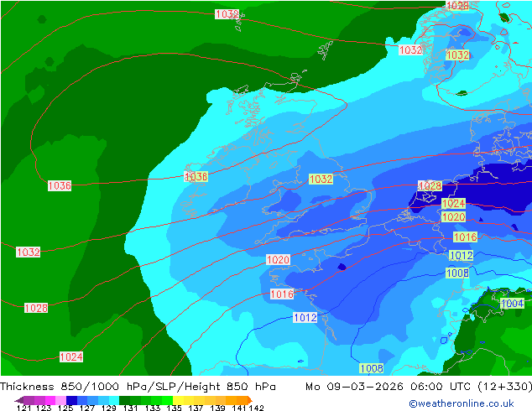This screenshot has width=532, height=411.
Task: Click the 1024 label in bottom-left Atlantic
Action: [x=71, y=357]
